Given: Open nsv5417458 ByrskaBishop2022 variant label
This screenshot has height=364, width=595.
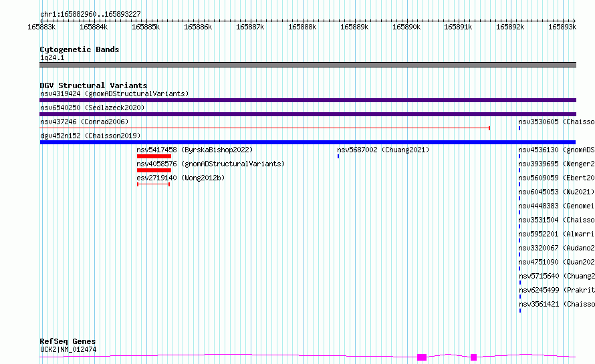Looking at the screenshot, I should click(195, 150).
